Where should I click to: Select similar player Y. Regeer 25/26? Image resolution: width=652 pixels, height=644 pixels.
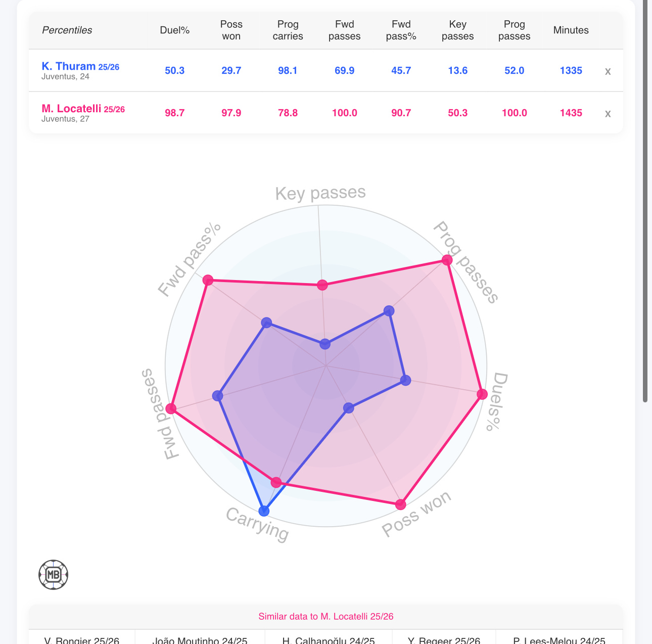click(x=444, y=640)
